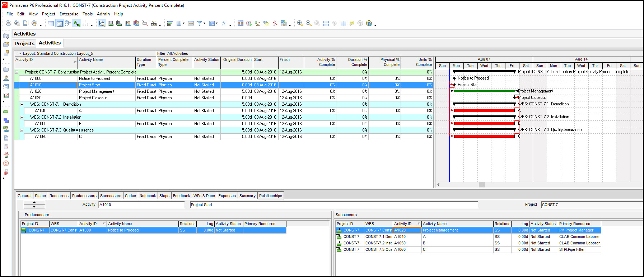
Task: Click Successors pane Primary Resource header
Action: 579,224
